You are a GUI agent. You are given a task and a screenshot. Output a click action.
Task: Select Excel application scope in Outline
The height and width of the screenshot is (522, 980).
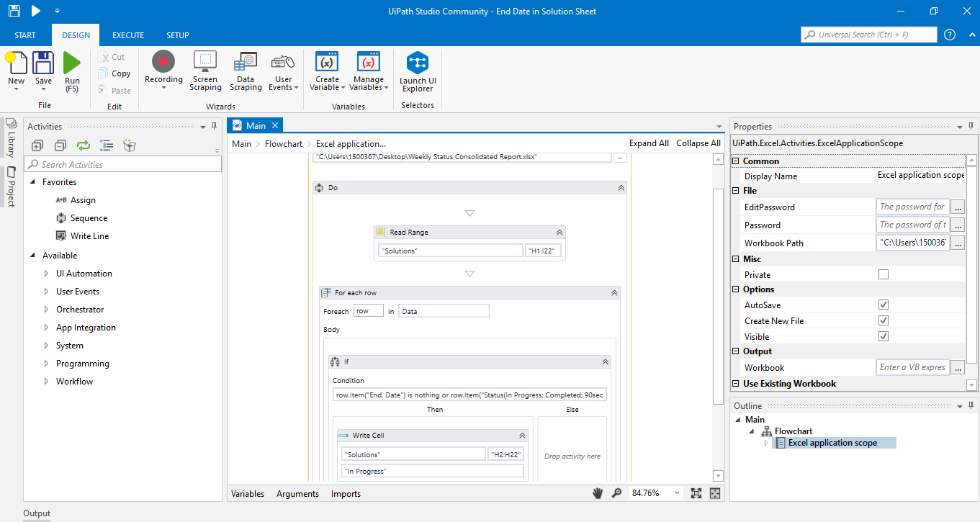click(832, 443)
